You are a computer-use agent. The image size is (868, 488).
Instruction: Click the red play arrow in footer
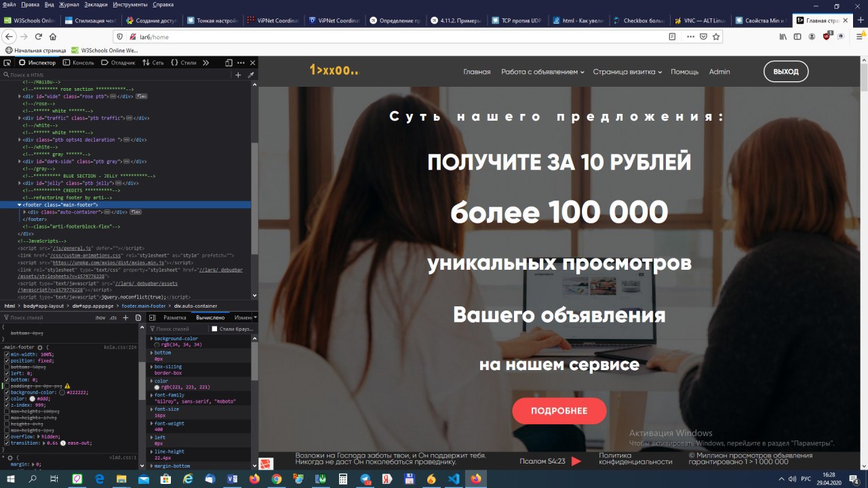click(576, 461)
